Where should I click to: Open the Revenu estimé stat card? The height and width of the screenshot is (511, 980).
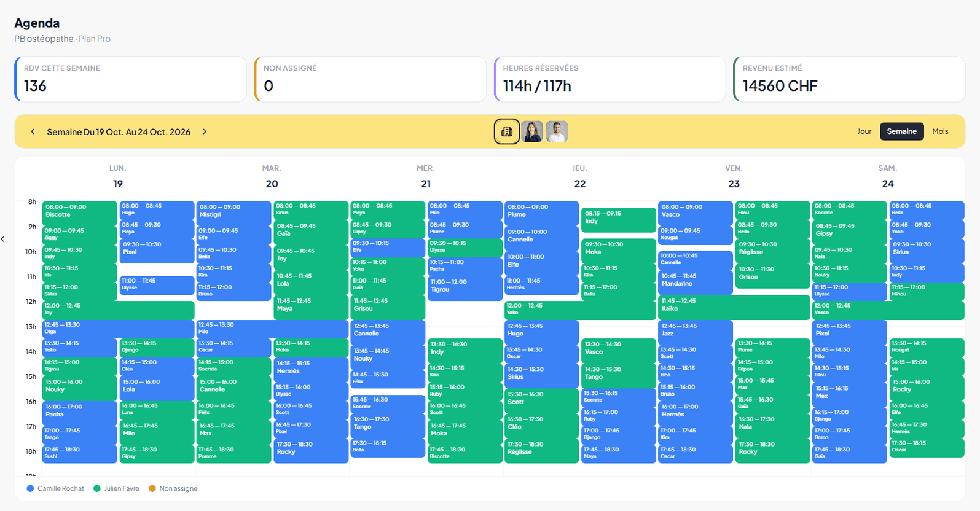click(849, 79)
